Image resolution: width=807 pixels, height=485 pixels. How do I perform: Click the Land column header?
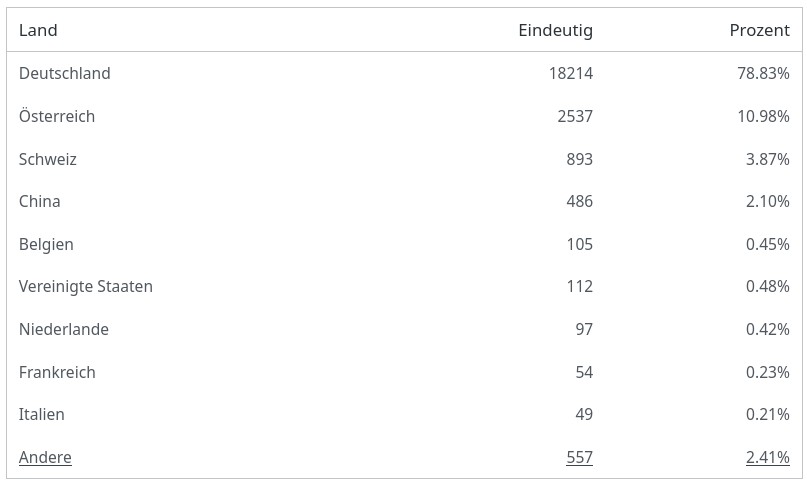click(38, 30)
